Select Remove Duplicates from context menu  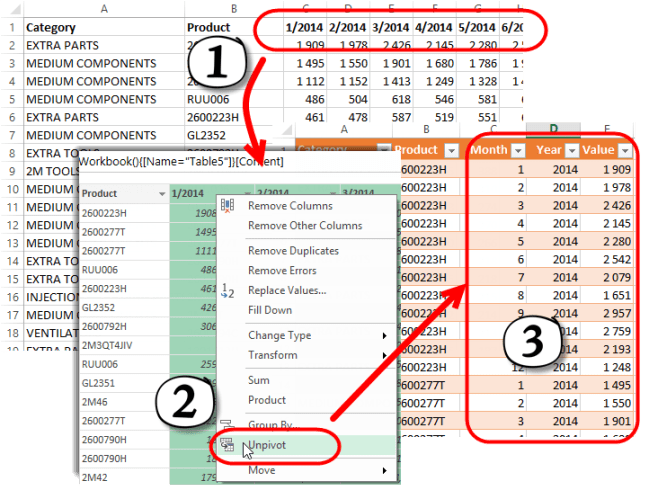pos(293,251)
